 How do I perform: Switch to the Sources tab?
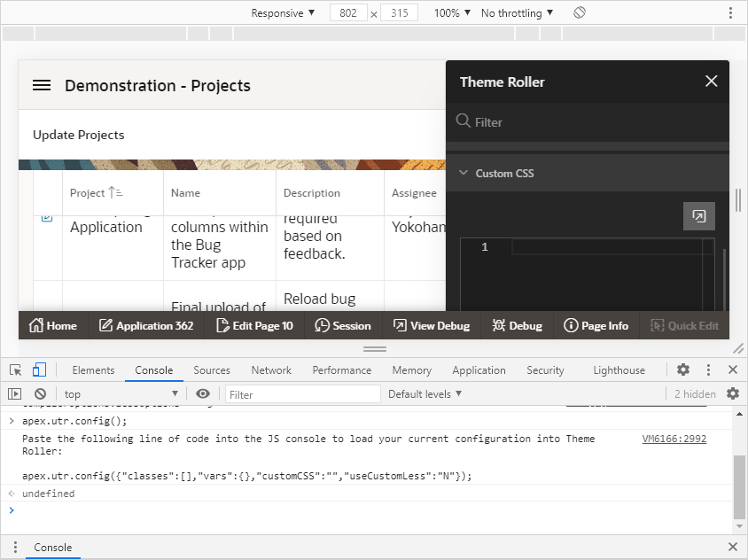click(x=212, y=370)
